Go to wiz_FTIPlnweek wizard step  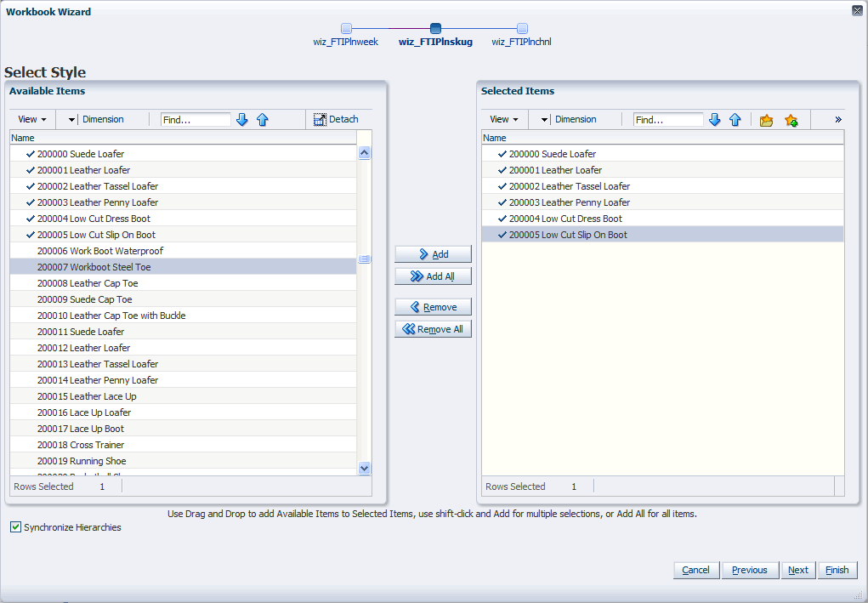[346, 28]
